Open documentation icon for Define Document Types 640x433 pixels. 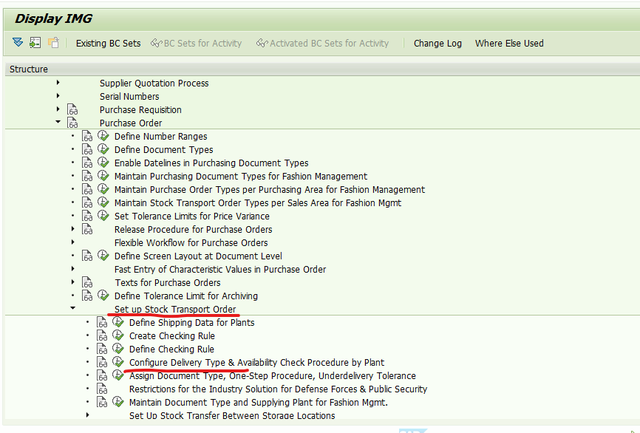point(87,149)
